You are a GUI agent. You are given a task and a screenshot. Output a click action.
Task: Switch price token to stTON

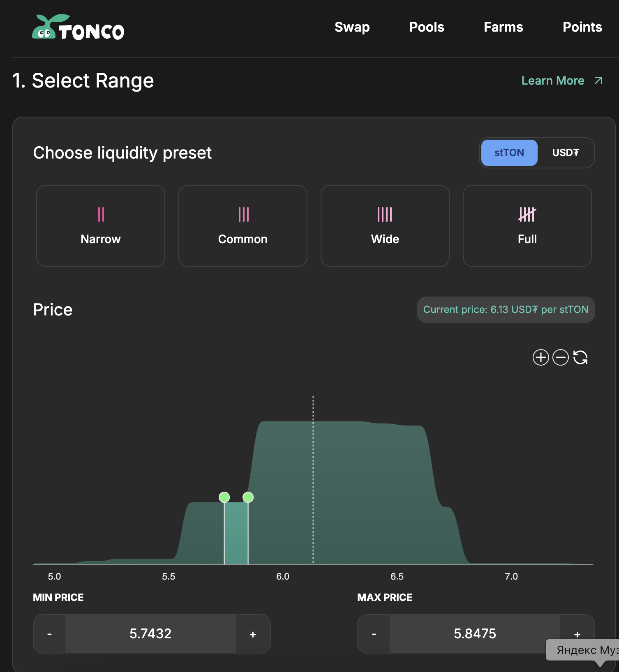click(x=509, y=153)
